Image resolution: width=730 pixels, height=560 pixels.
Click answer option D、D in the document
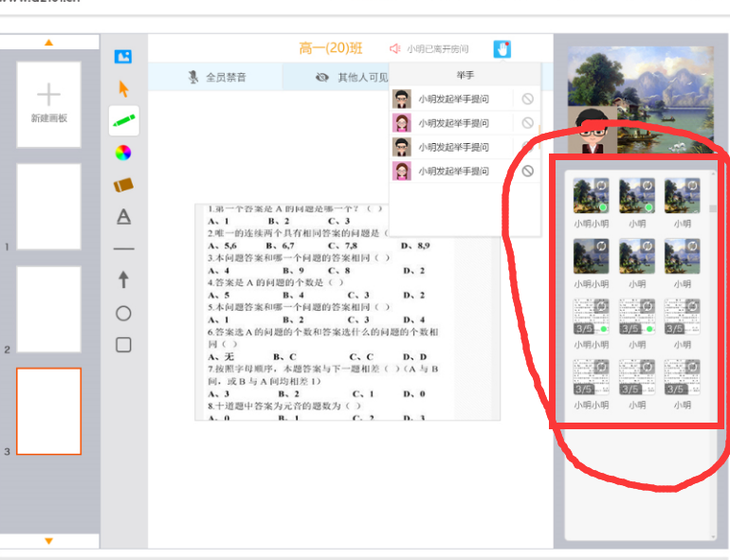415,356
